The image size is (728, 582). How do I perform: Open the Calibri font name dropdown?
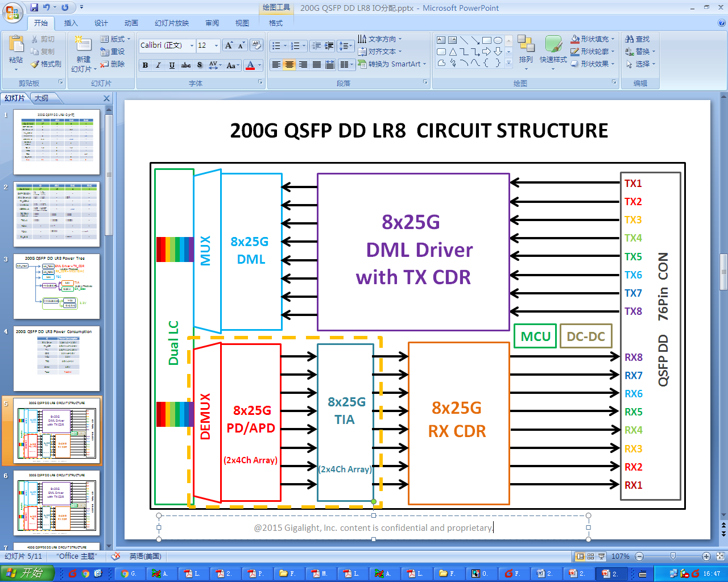192,45
